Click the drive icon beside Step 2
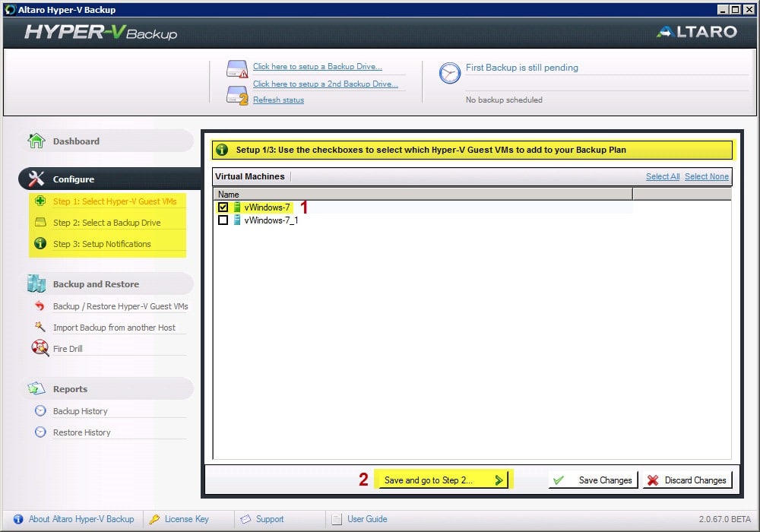Screen dimensions: 760x532 (40, 222)
